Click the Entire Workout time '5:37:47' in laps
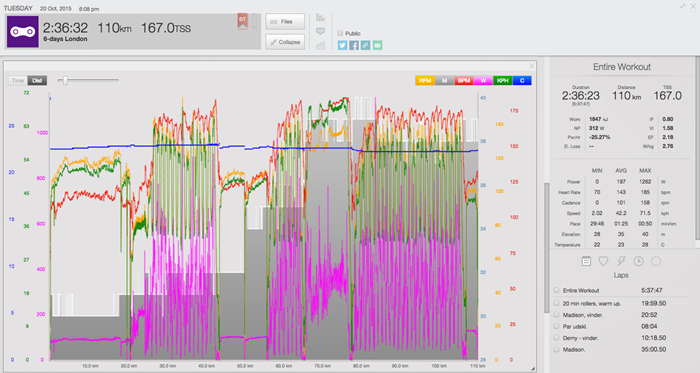Image resolution: width=700 pixels, height=373 pixels. point(652,290)
